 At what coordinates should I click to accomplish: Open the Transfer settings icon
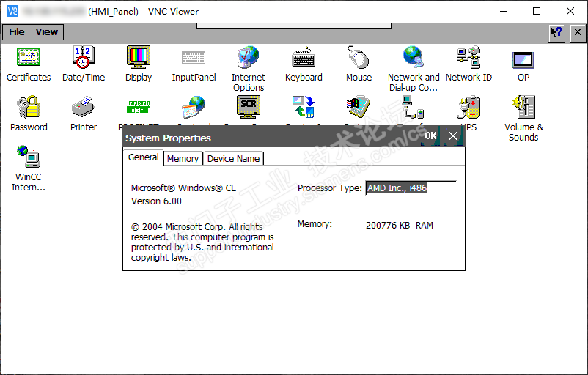(x=413, y=107)
